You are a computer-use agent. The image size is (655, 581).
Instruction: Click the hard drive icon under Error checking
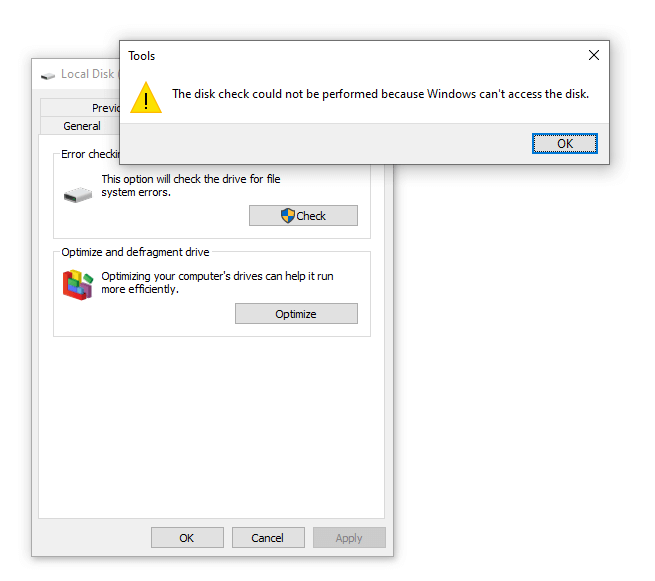coord(76,194)
